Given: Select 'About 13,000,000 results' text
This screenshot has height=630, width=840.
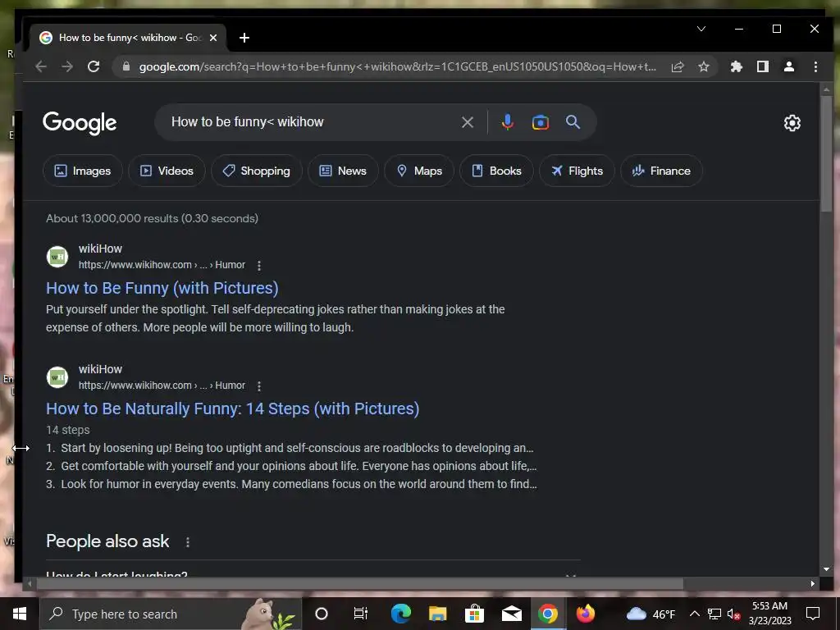Looking at the screenshot, I should point(152,218).
